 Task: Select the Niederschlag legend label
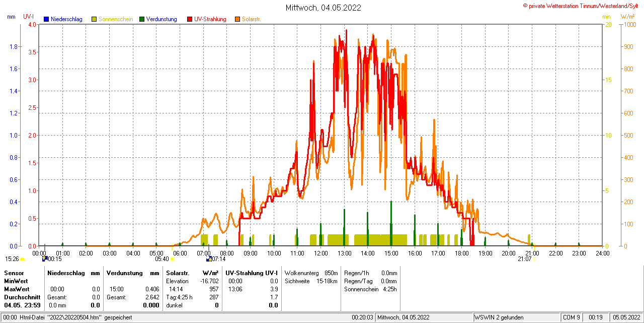tap(66, 19)
